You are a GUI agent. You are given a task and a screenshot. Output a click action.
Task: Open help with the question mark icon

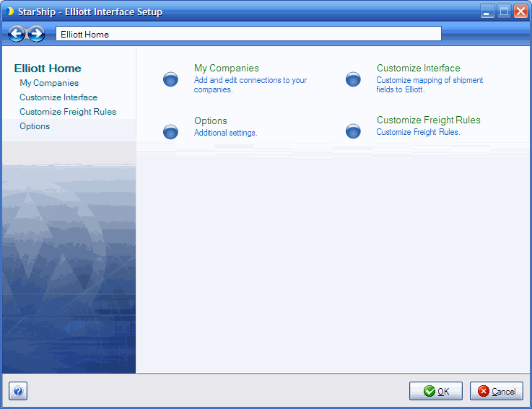pyautogui.click(x=18, y=391)
